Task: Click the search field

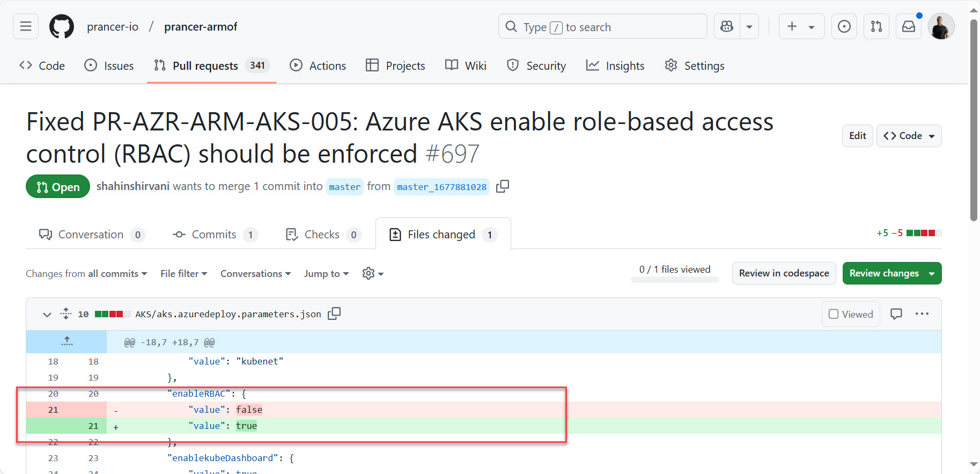Action: pos(602,26)
